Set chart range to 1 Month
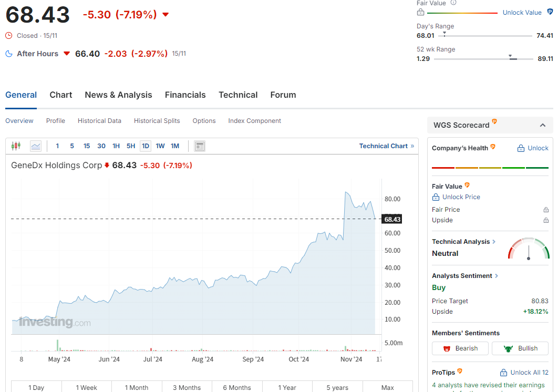This screenshot has height=392, width=558. pos(137,387)
